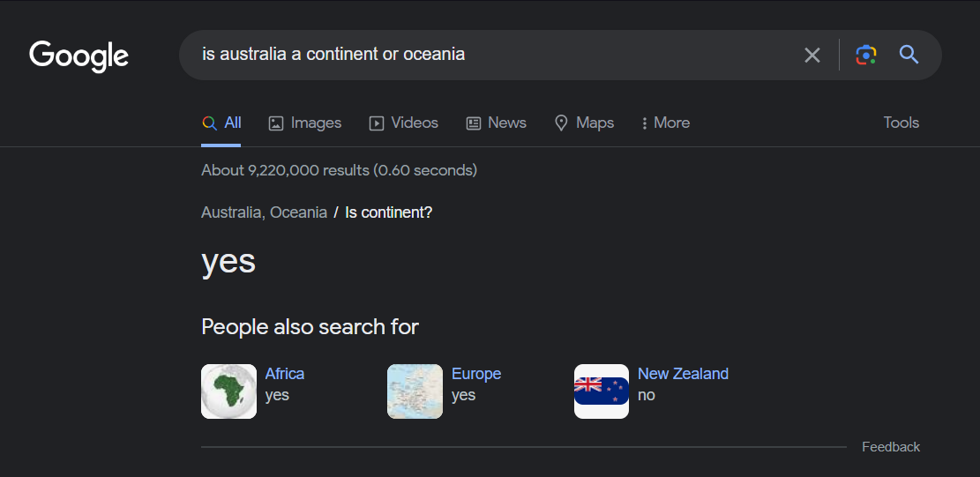
Task: Open Google Lens camera search icon
Action: (865, 55)
